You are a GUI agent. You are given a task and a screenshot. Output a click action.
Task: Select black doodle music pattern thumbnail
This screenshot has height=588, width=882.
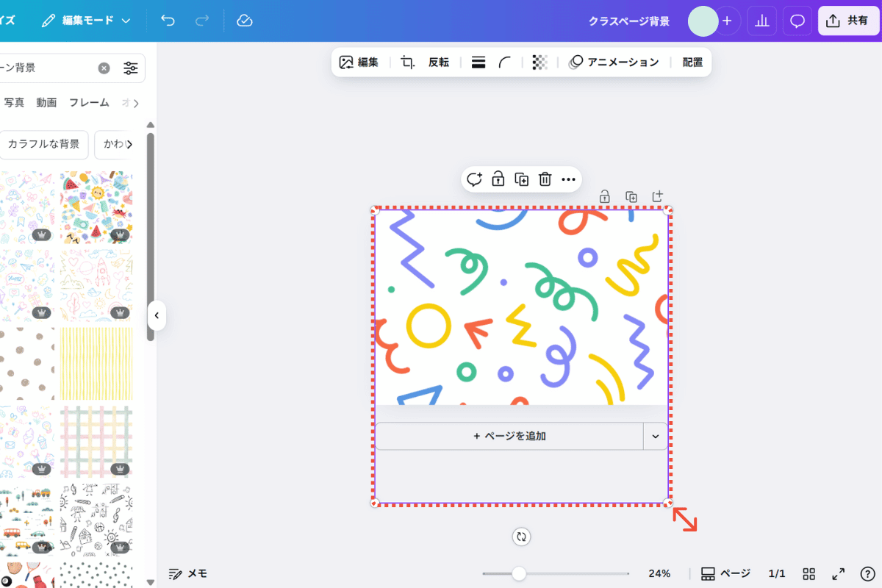tap(96, 519)
